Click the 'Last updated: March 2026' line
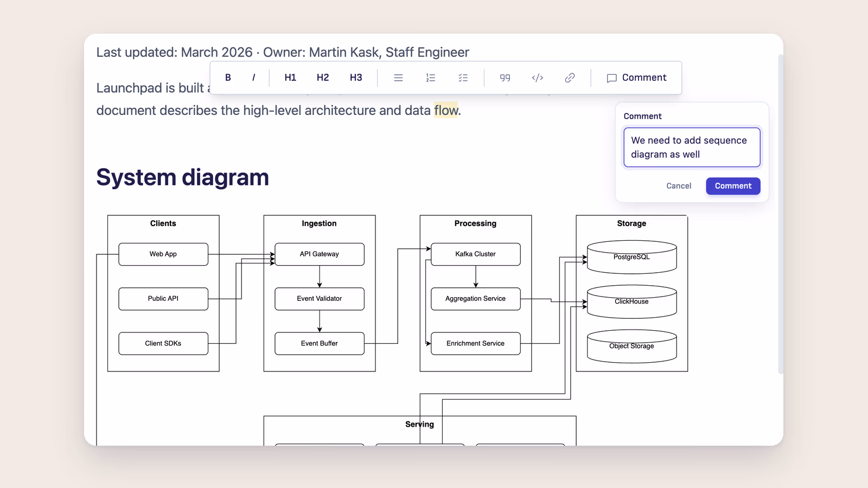The width and height of the screenshot is (868, 488). (283, 52)
